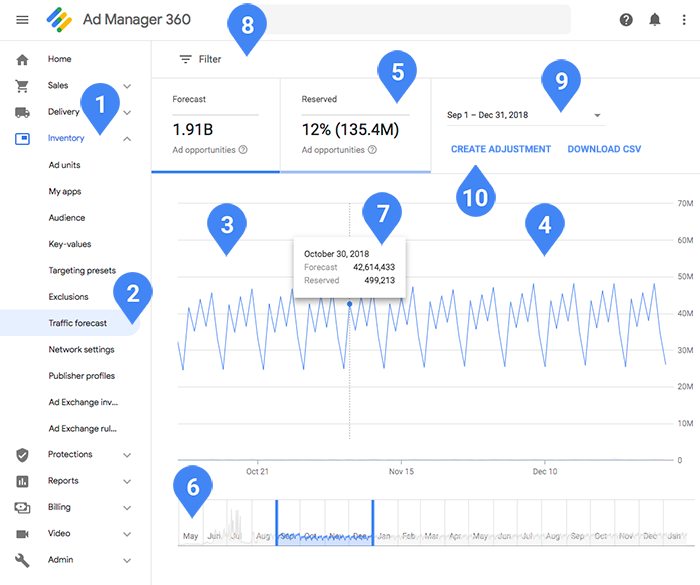Open Ad Exchange rul... item
The width and height of the screenshot is (700, 585).
tap(83, 428)
